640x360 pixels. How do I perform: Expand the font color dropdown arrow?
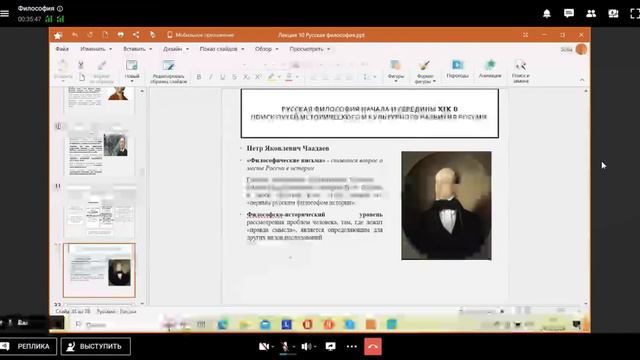[x=297, y=77]
